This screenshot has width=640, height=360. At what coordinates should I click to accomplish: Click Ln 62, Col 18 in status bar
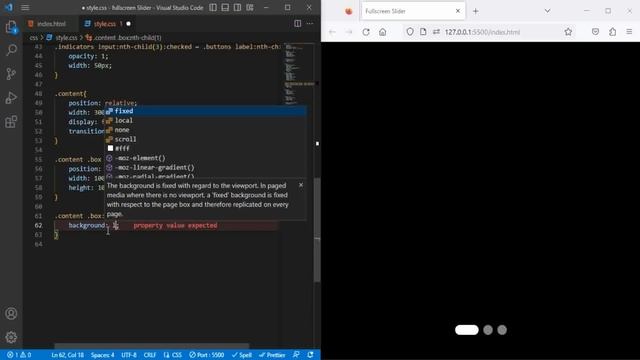pos(67,355)
